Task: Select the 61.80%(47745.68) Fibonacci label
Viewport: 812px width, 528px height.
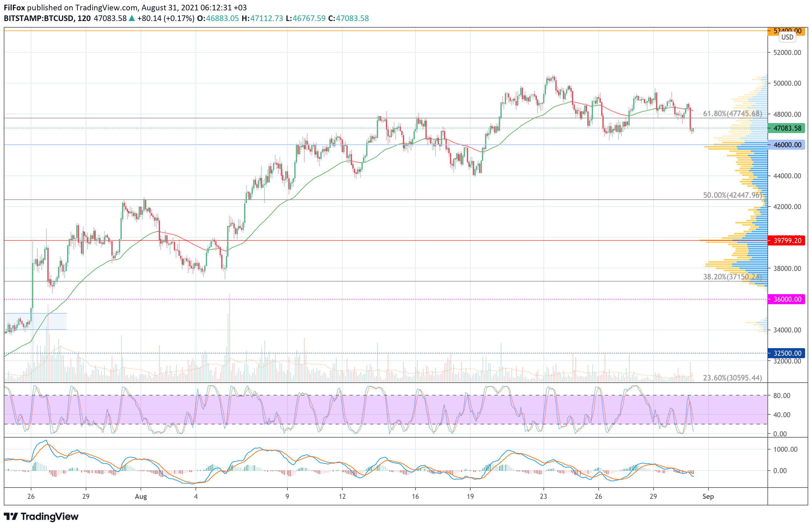Action: (732, 114)
